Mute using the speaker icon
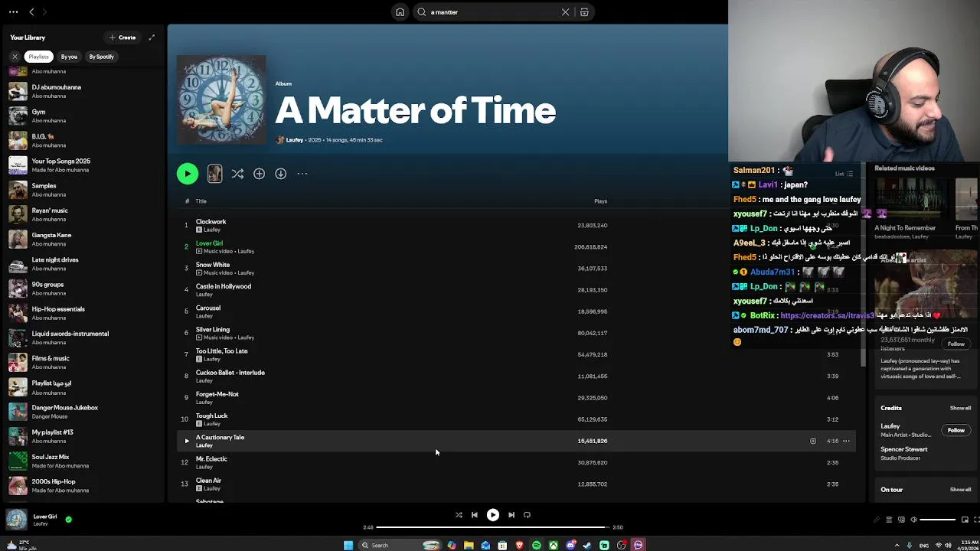Image resolution: width=980 pixels, height=551 pixels. 913,520
